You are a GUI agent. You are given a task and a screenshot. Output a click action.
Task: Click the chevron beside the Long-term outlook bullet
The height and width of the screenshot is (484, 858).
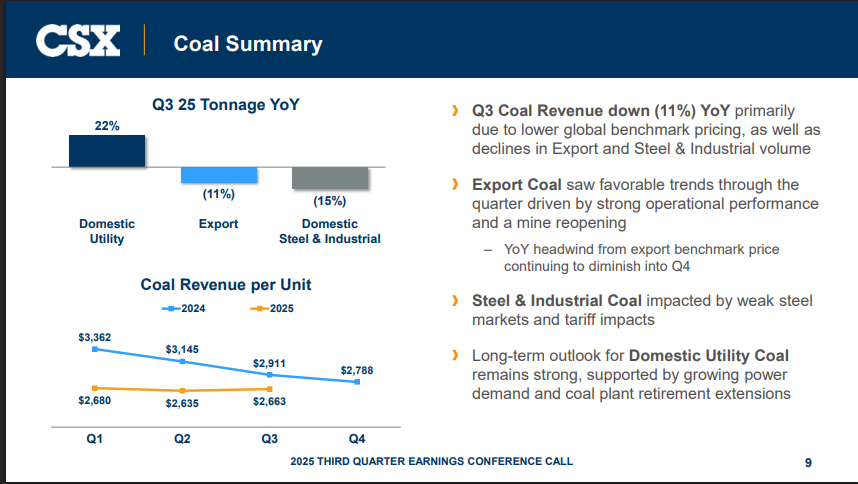[456, 356]
